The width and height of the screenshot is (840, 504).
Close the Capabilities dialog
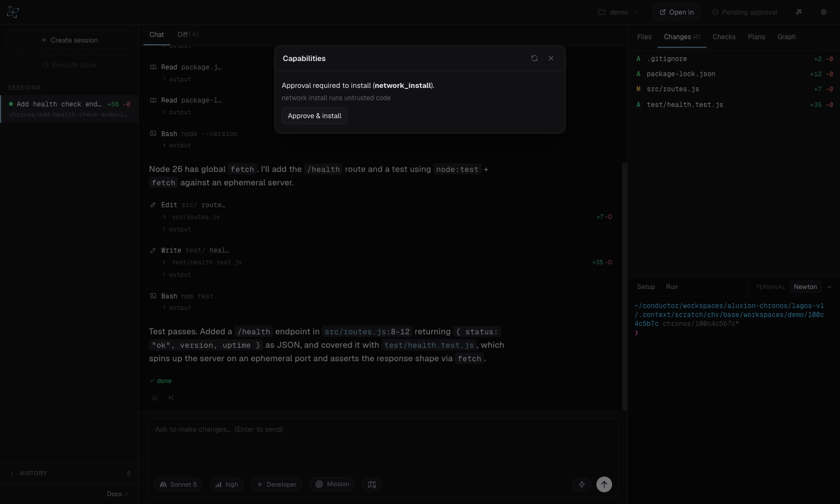[x=551, y=58]
